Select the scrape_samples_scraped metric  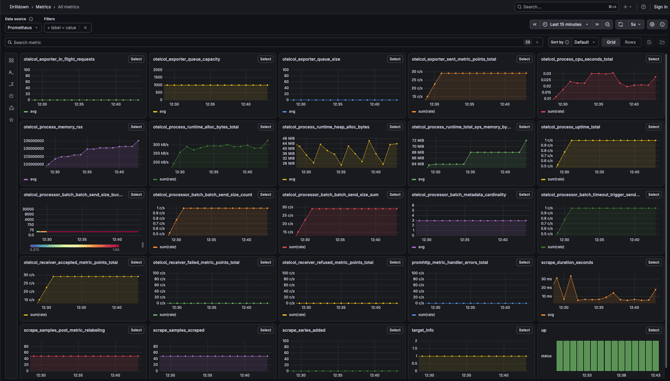click(x=265, y=330)
